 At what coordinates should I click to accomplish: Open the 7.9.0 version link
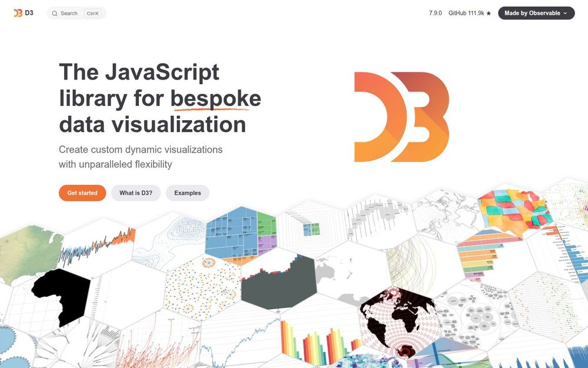coord(435,13)
